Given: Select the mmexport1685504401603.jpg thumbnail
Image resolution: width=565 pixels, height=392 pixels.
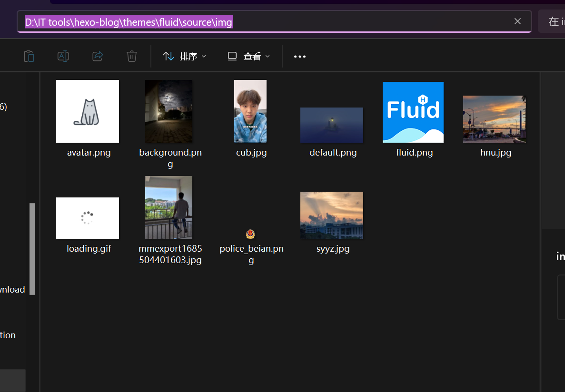Looking at the screenshot, I should (169, 207).
